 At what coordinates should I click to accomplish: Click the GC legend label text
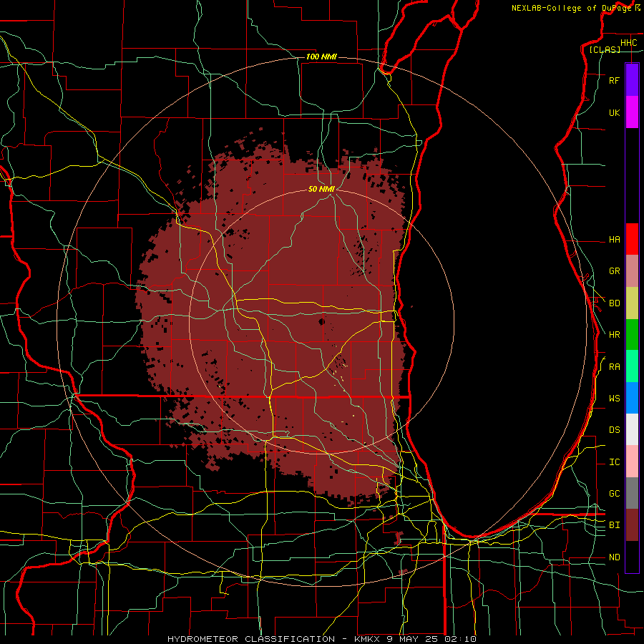click(614, 494)
